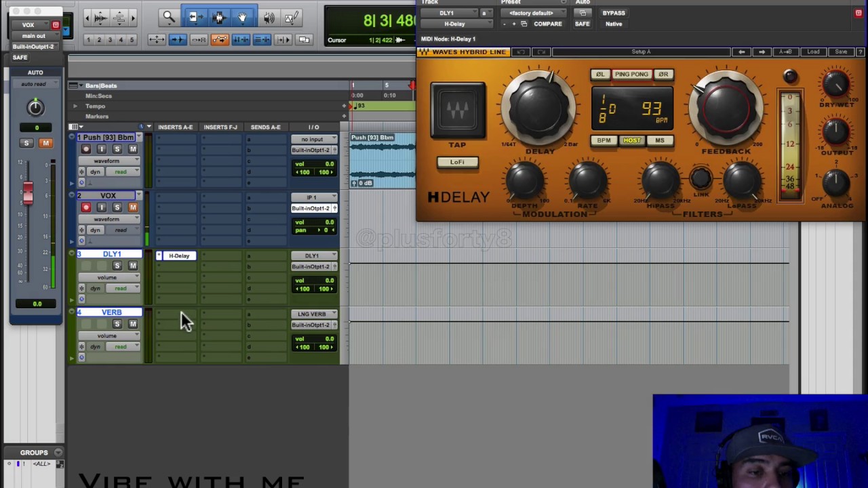Viewport: 868px width, 488px height.
Task: Click the orange Link Timeline and Edit Selection icon
Action: click(x=220, y=39)
